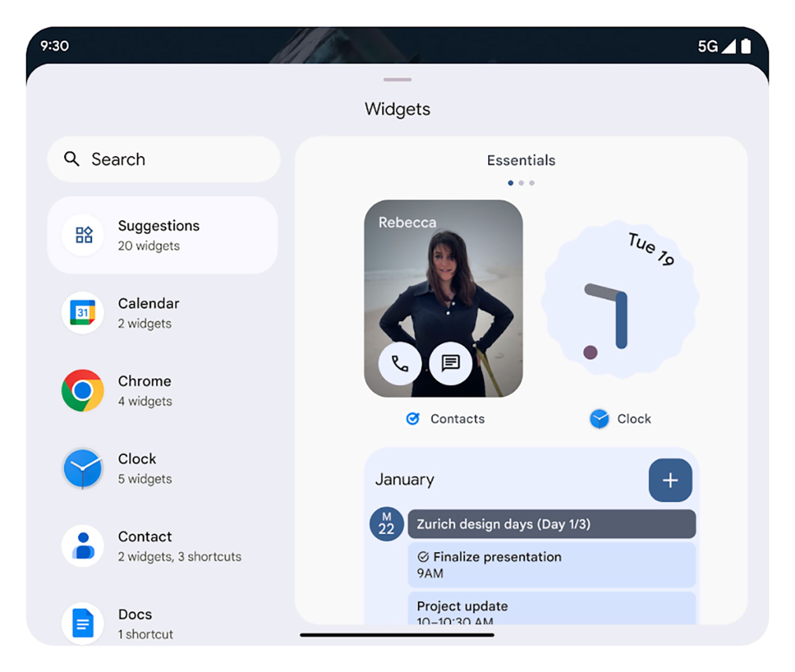
Task: Tap the first page indicator dot under Essentials
Action: coord(511,183)
